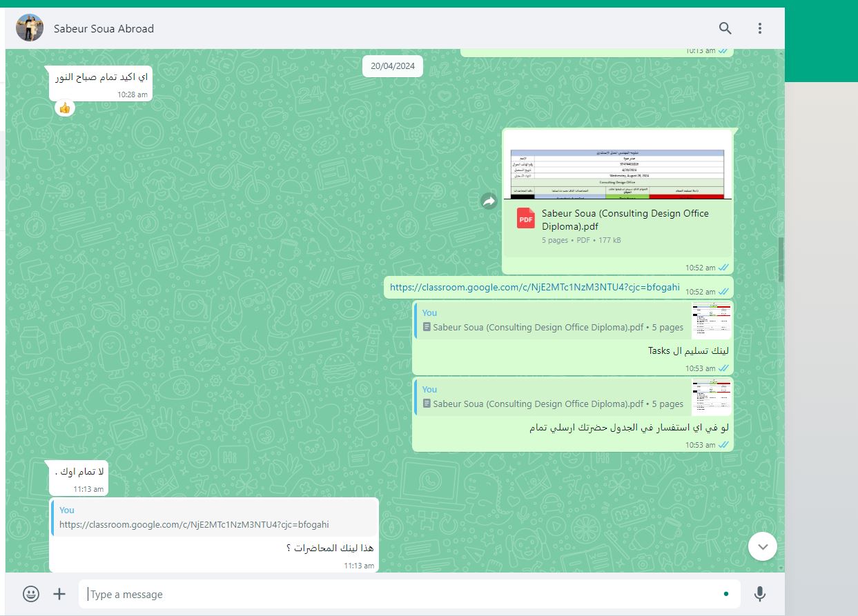Click message لو في اي استفسار في الجدول
This screenshot has height=616, width=858.
(x=629, y=428)
